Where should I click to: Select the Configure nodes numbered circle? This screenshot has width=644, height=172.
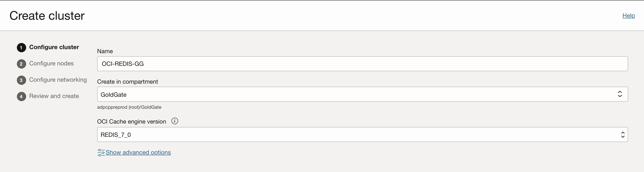(21, 64)
